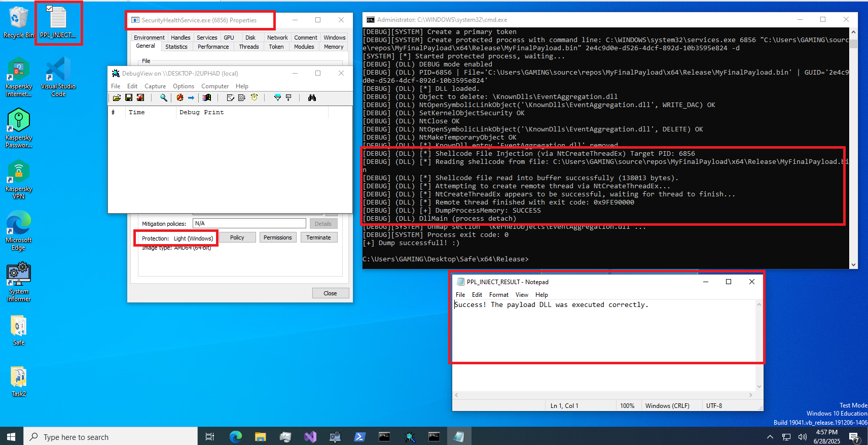Click Task View button on taskbar

tap(210, 436)
